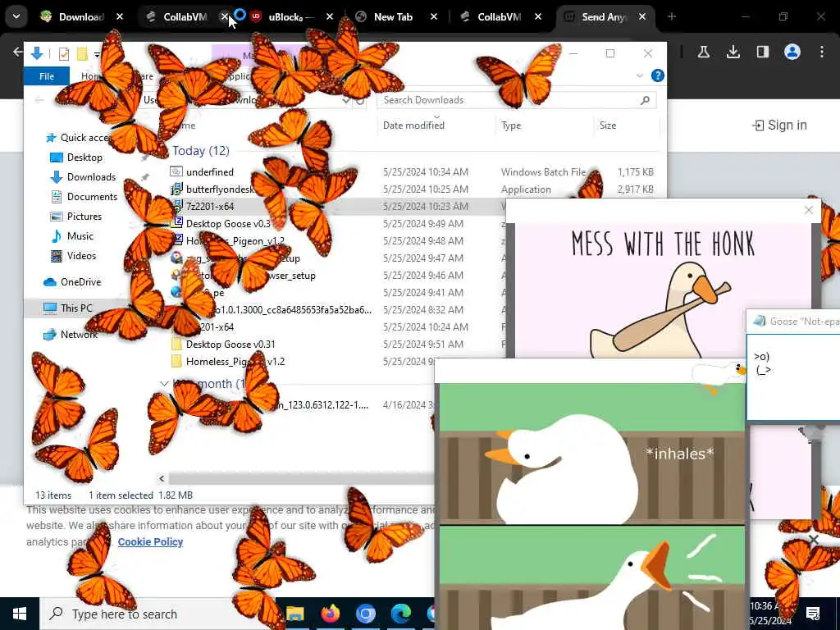Open Chrome Labs flask icon
The width and height of the screenshot is (840, 630).
pos(703,52)
